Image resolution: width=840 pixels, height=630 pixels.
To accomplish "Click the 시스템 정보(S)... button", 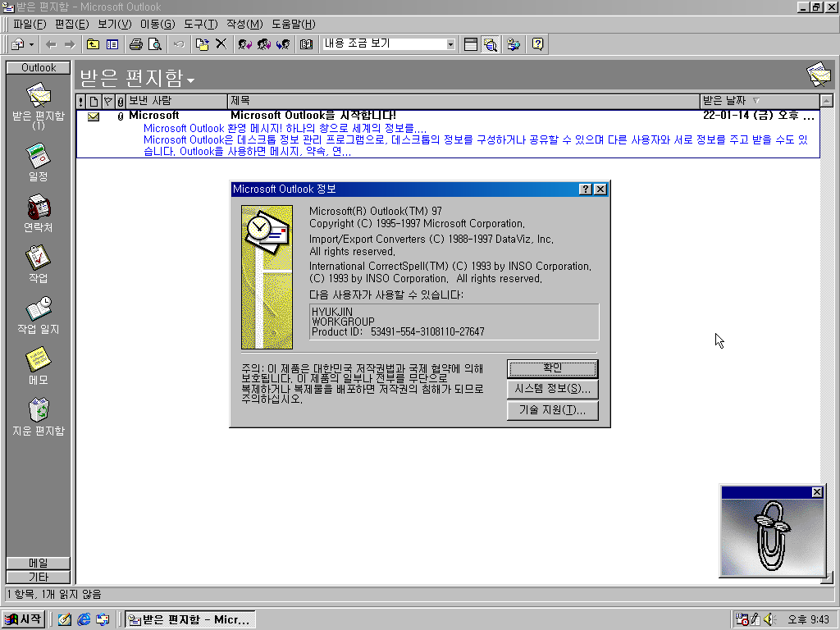I will click(552, 389).
